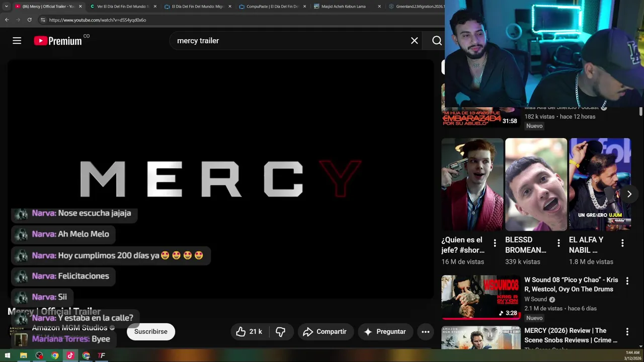Open the TF app in taskbar
Image resolution: width=644 pixels, height=362 pixels.
click(x=102, y=355)
